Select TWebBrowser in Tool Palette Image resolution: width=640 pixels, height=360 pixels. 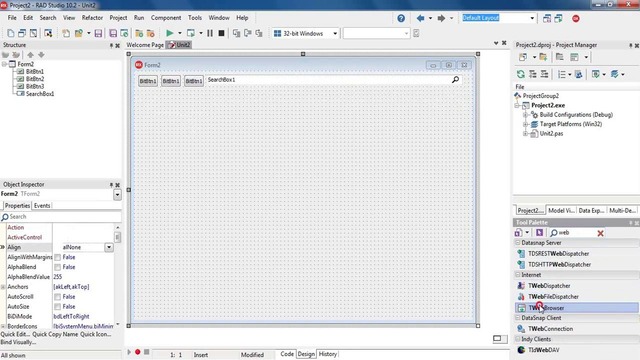click(x=577, y=308)
